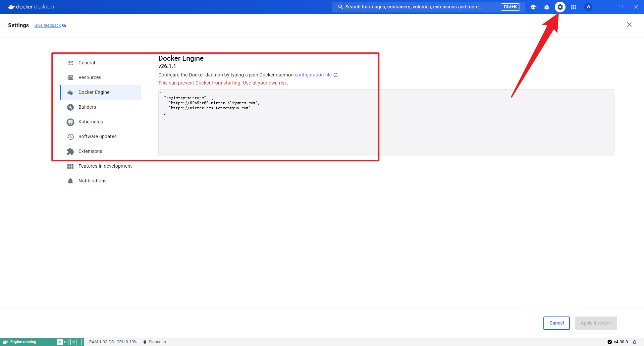Minimize the Docker Desktop window
This screenshot has width=644, height=346.
605,7
